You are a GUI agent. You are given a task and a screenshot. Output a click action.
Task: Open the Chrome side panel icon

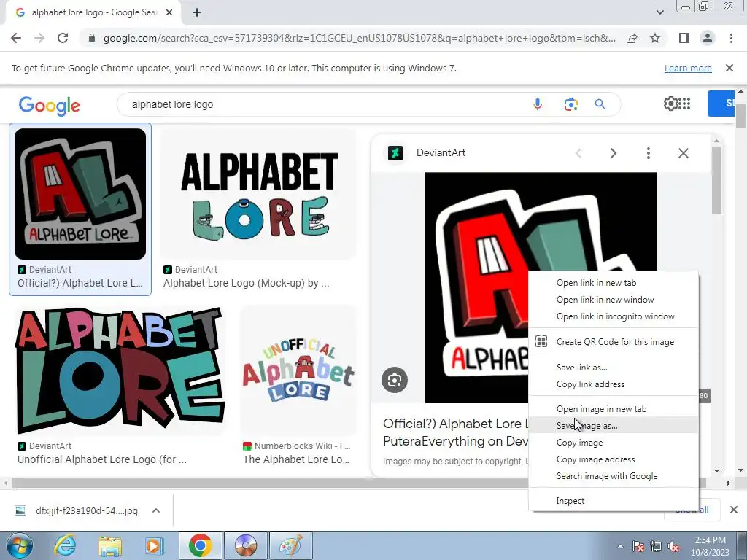[x=684, y=38]
